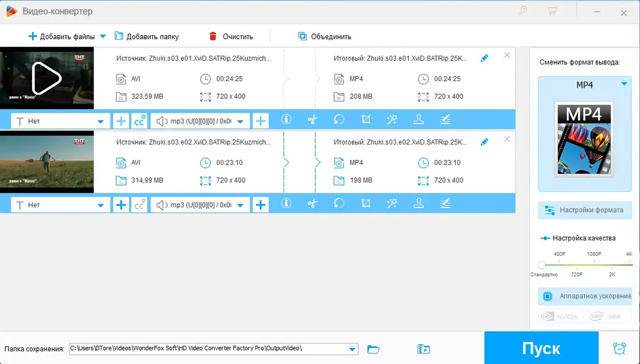Toggle the CC subtitle option on first video
640x364 pixels.
(139, 121)
